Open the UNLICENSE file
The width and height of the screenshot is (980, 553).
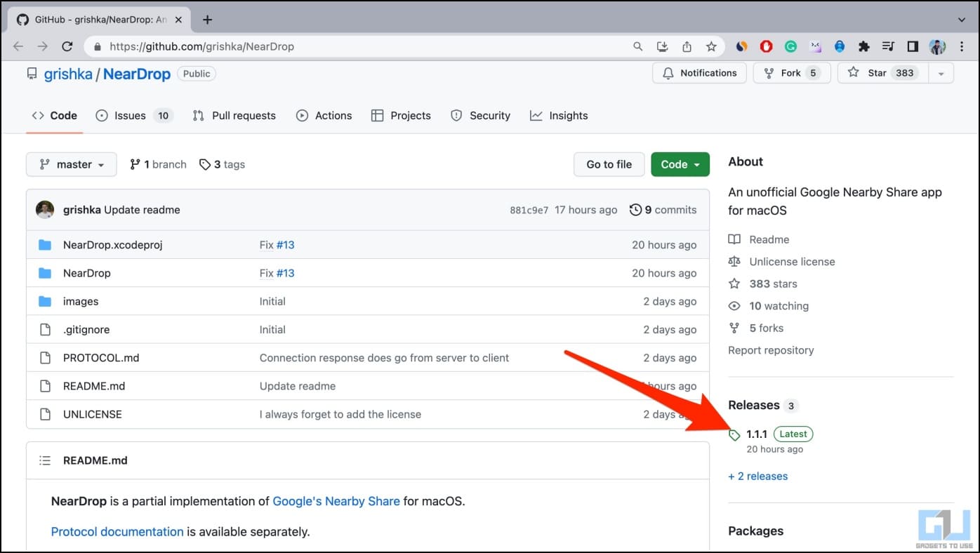coord(93,414)
